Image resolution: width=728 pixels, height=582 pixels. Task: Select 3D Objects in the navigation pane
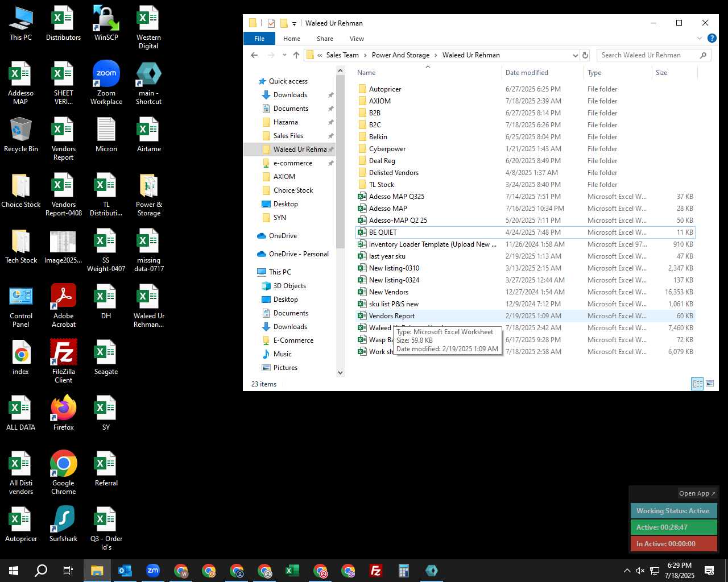[x=289, y=286]
